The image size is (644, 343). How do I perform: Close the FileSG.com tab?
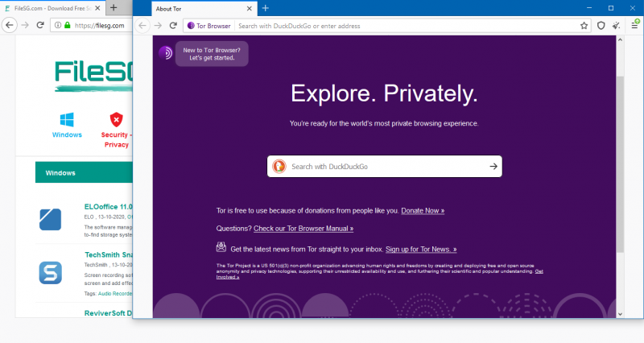(x=97, y=8)
